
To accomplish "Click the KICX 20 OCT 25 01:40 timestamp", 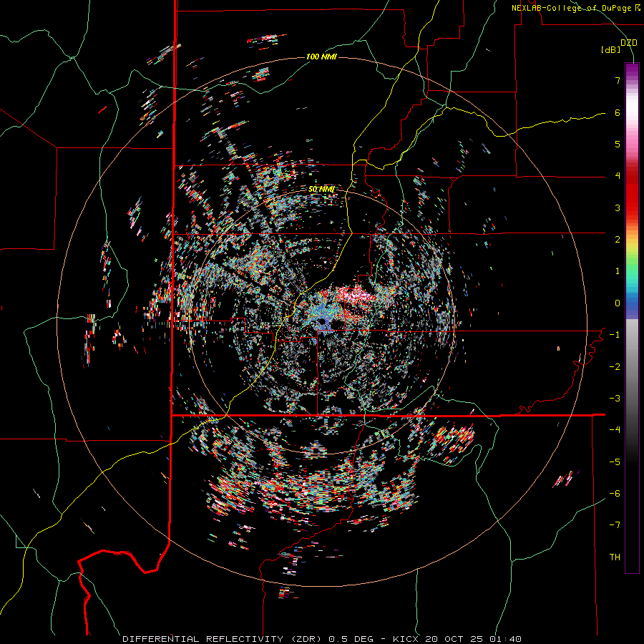I will 457,639.
